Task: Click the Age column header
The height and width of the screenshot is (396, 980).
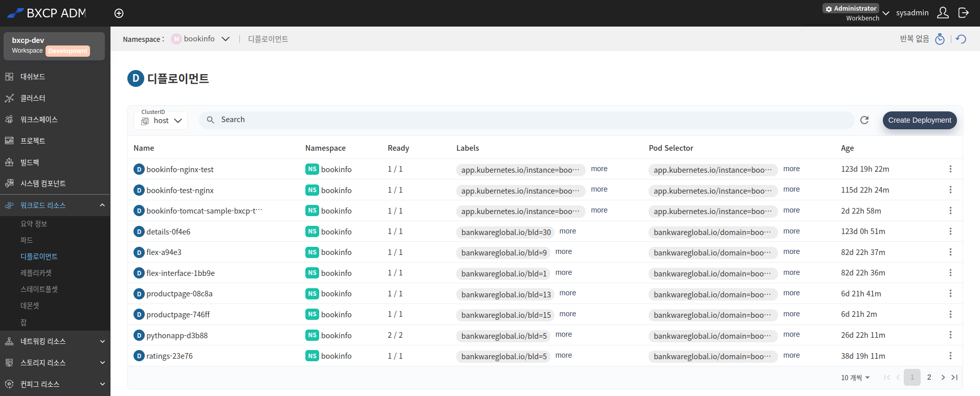Action: (x=847, y=148)
